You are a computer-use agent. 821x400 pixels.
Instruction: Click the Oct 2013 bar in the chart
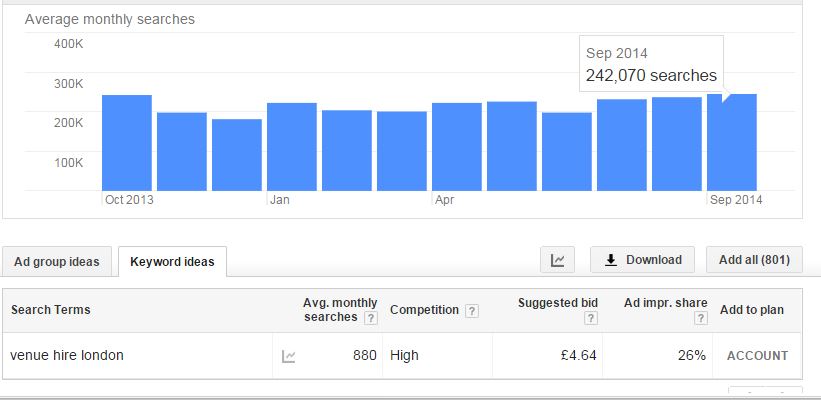[x=127, y=143]
